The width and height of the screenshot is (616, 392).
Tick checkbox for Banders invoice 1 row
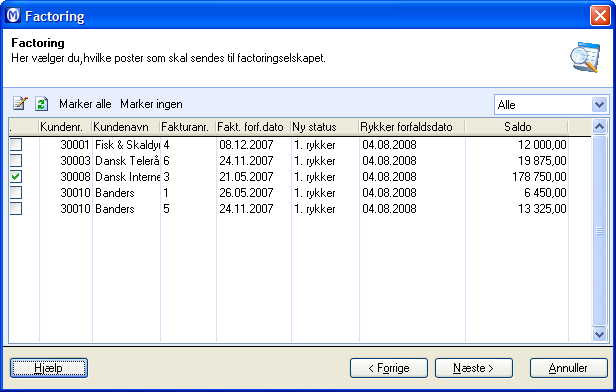(x=16, y=192)
